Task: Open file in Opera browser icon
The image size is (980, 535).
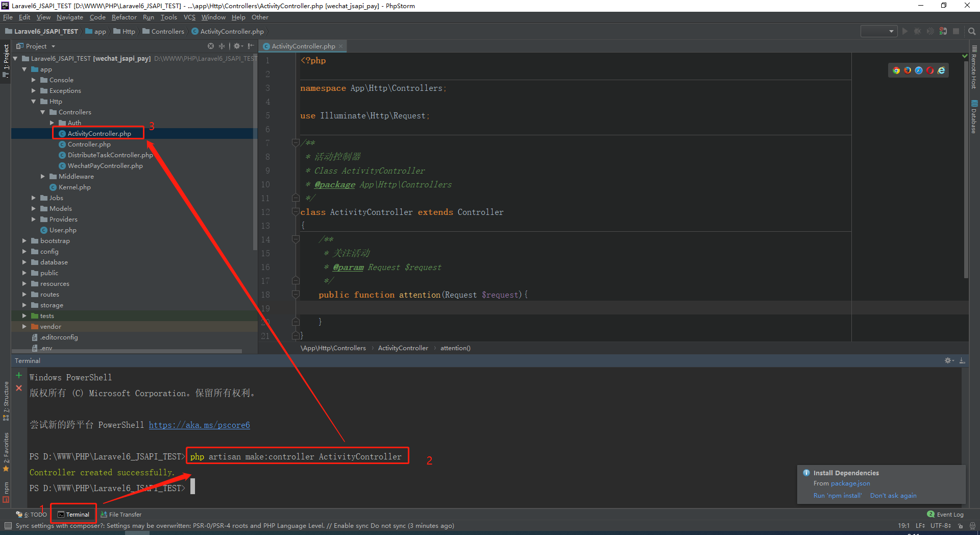Action: [930, 70]
